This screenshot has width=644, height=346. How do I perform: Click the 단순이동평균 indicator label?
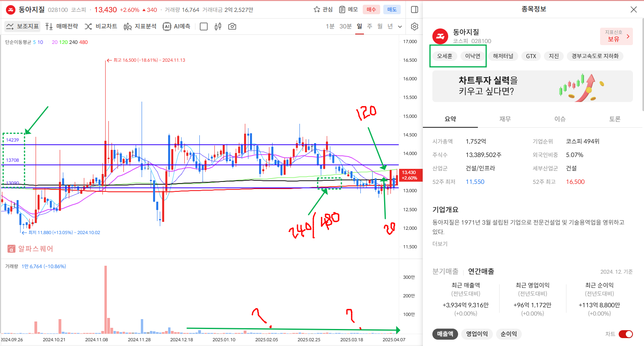(18, 42)
